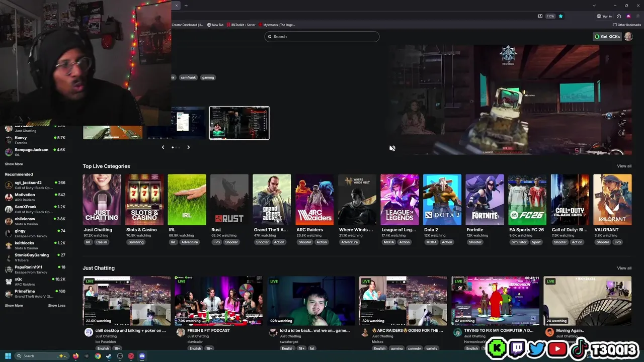
Task: Open the New Tab bookmark
Action: click(x=215, y=25)
